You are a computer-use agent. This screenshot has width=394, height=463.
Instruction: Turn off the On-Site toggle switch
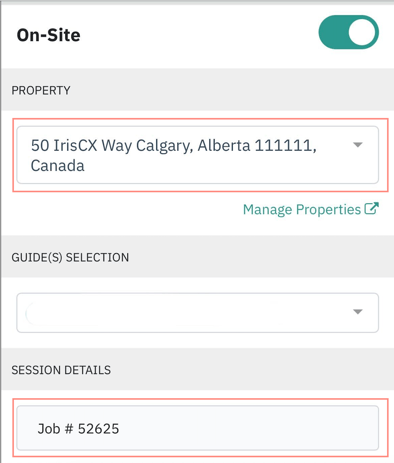click(348, 32)
